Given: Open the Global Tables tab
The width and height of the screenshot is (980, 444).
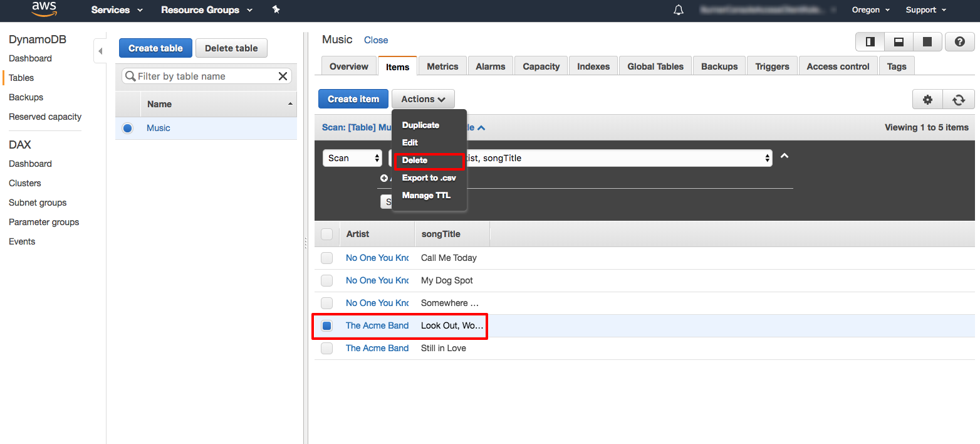Looking at the screenshot, I should [656, 66].
